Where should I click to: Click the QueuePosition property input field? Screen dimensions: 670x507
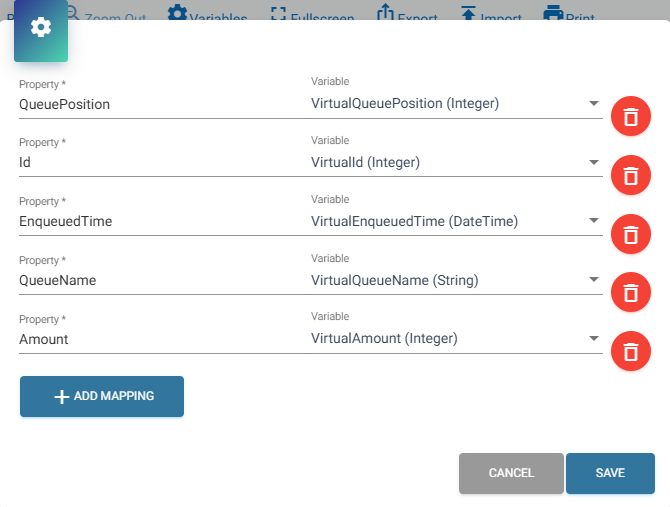(x=160, y=104)
